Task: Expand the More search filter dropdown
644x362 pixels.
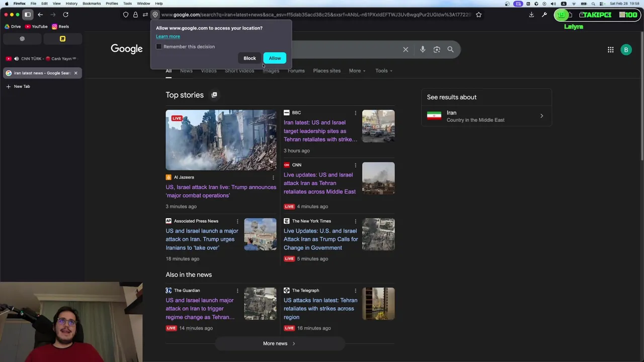Action: pos(357,71)
